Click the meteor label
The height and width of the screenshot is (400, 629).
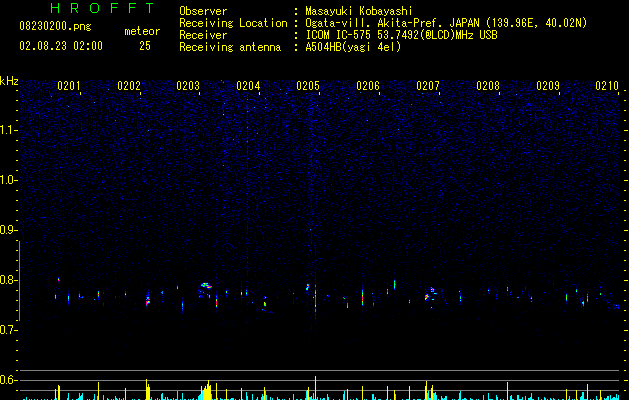click(x=142, y=31)
